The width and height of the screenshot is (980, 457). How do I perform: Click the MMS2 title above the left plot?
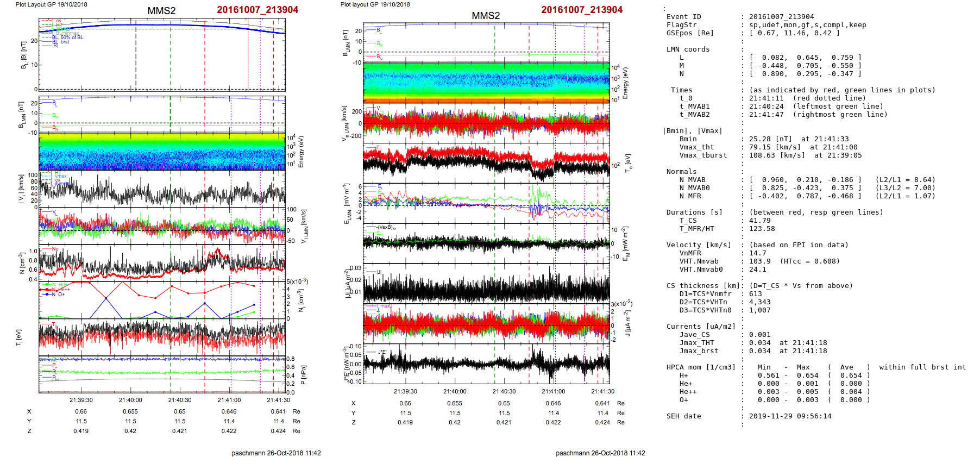(161, 10)
